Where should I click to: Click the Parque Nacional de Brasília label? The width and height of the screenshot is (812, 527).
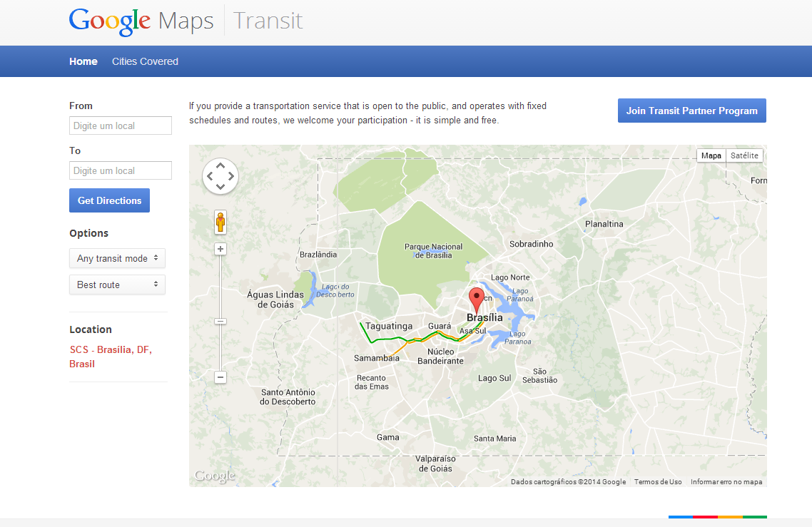point(433,251)
